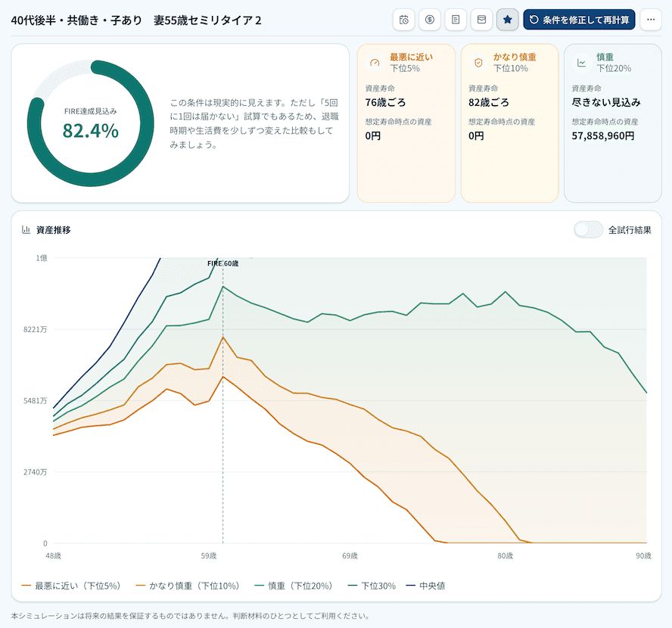Click 82歳ごろ asset lifespan value
This screenshot has width=672, height=628.
tap(489, 102)
